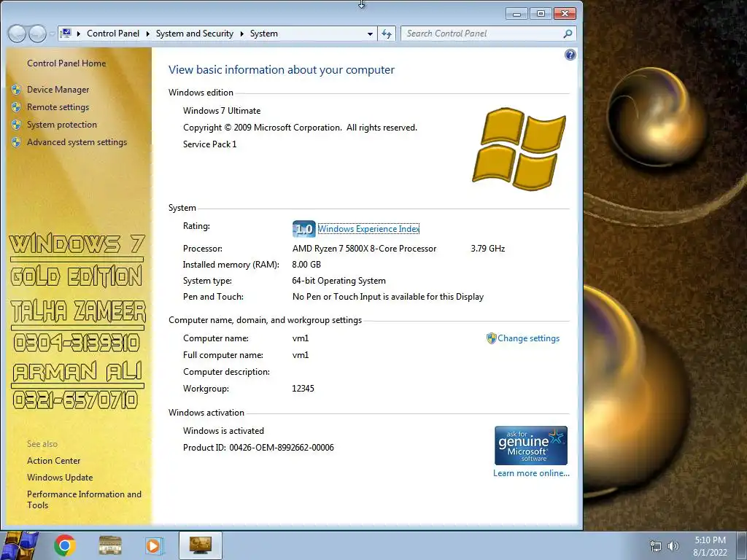
Task: Click the Back navigation arrow
Action: click(17, 34)
